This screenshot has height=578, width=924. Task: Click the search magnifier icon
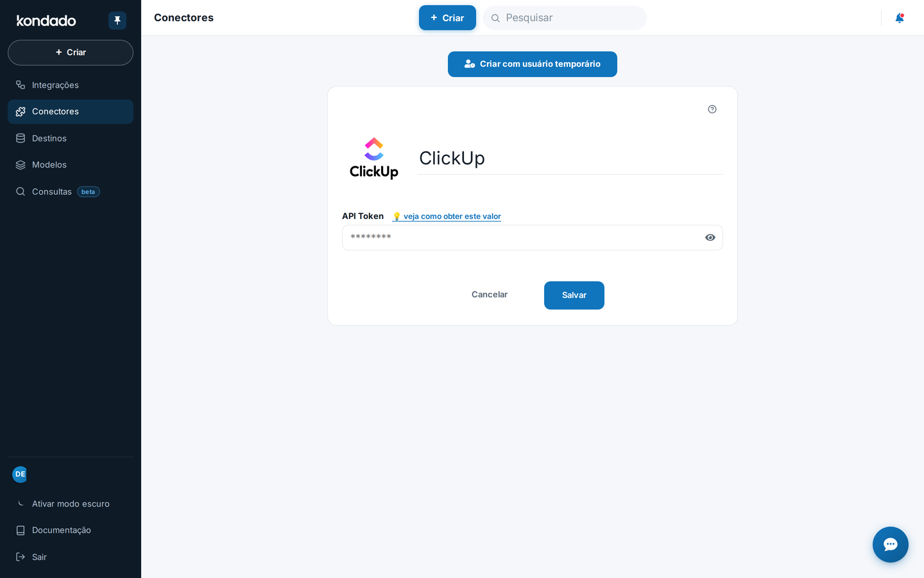point(495,18)
